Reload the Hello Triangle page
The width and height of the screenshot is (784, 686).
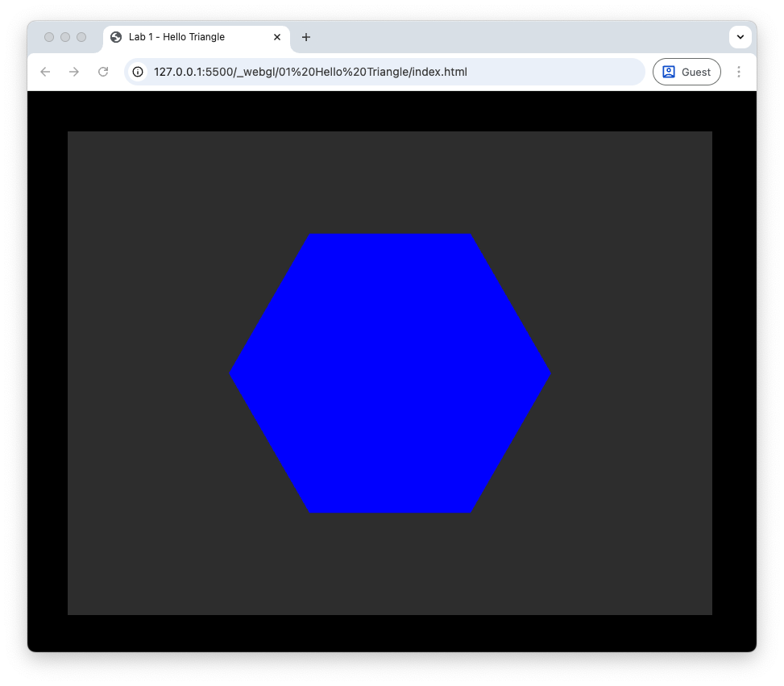[103, 72]
